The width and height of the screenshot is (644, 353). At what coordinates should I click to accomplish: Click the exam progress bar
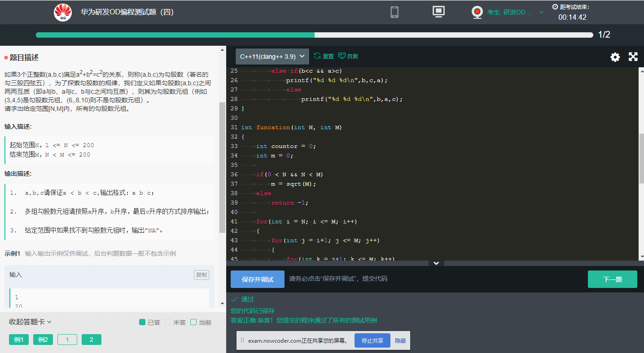[315, 35]
